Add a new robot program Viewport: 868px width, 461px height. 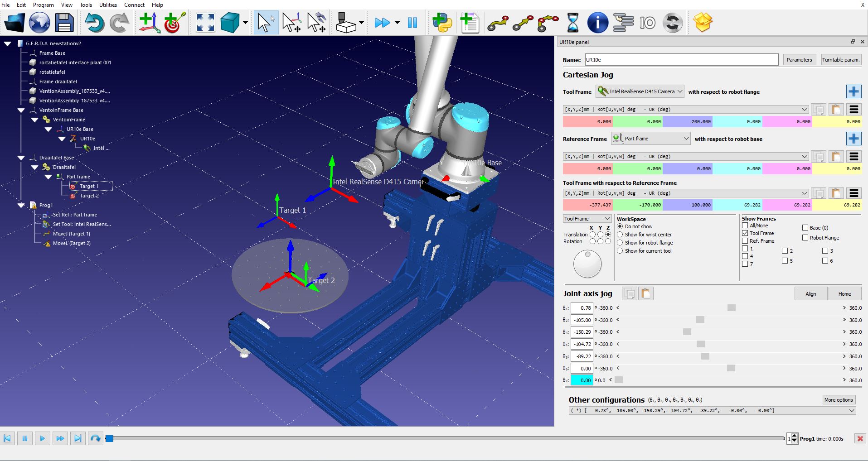pos(470,22)
